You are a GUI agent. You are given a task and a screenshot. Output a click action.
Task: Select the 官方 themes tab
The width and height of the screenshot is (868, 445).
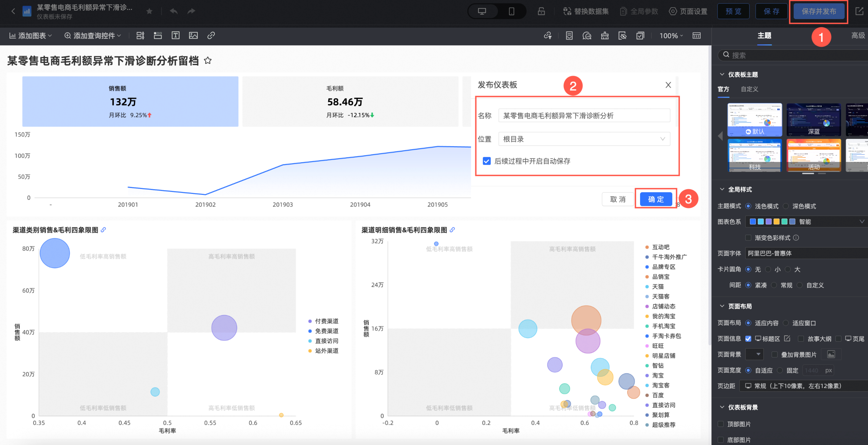point(723,89)
